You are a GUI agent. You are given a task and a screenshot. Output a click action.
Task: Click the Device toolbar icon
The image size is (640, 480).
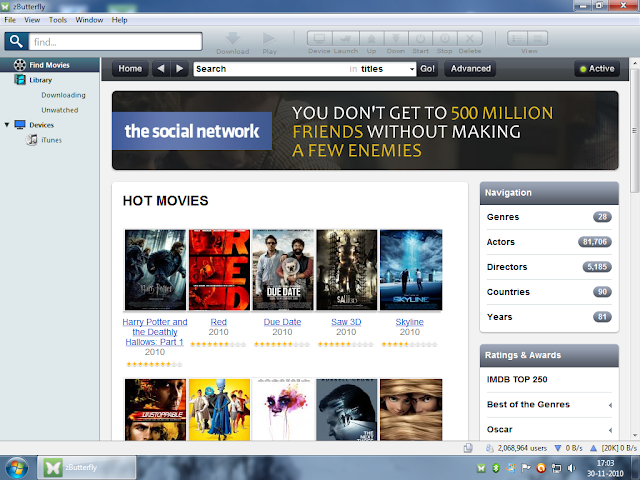(320, 38)
